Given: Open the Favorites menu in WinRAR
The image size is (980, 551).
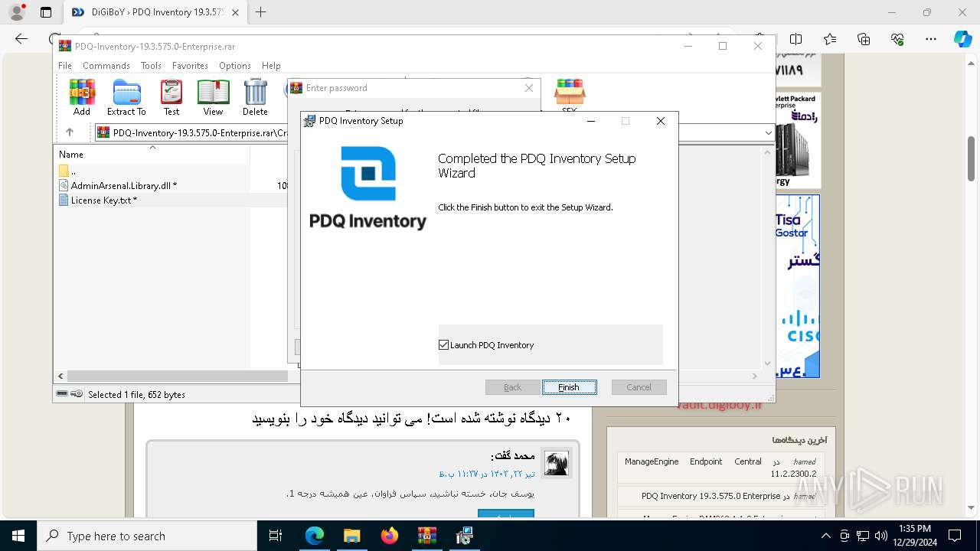Looking at the screenshot, I should [190, 66].
